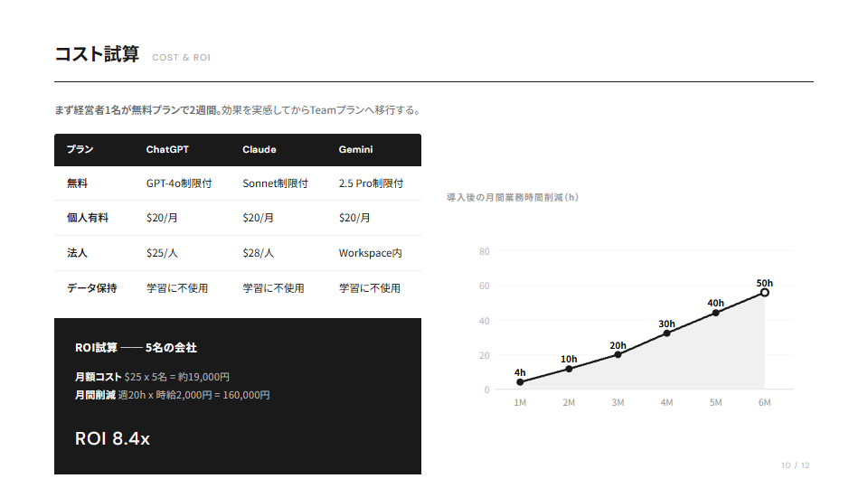Screen dimensions: 868x488
Task: Select the 'データ保持' row label
Action: coord(92,287)
